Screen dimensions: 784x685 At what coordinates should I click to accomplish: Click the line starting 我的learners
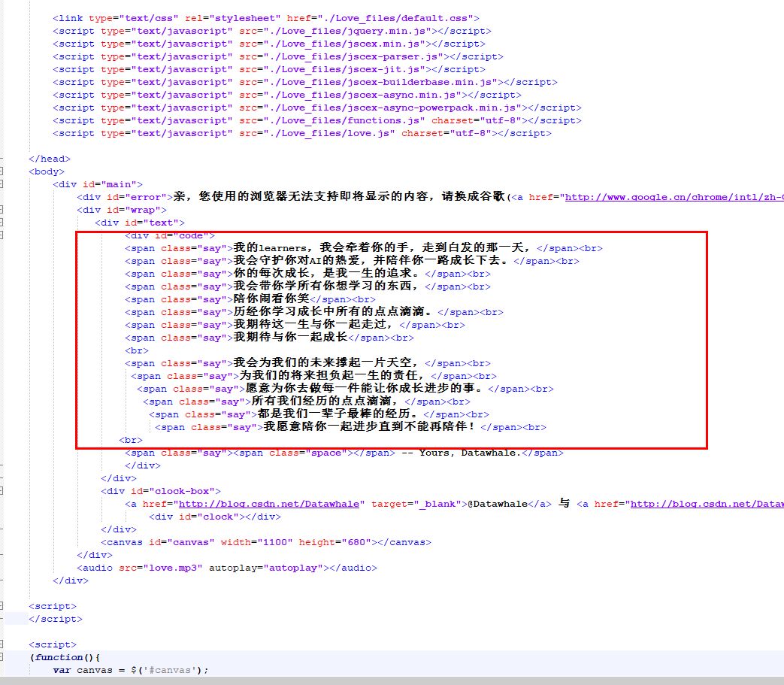pyautogui.click(x=364, y=248)
